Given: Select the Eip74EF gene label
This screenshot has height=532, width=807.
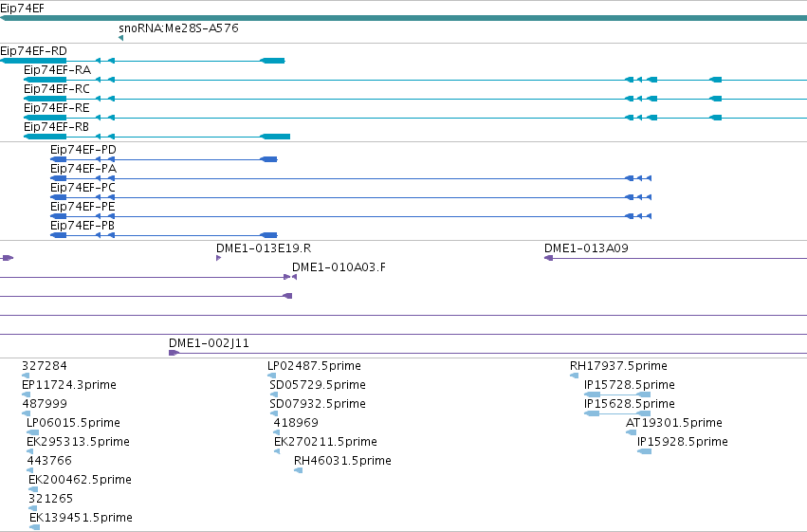Looking at the screenshot, I should [x=22, y=9].
